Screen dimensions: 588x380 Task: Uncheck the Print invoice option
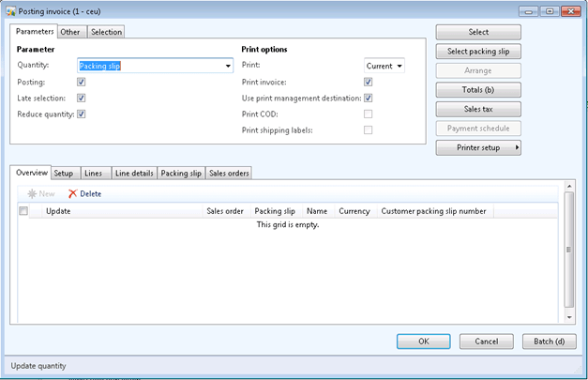369,82
